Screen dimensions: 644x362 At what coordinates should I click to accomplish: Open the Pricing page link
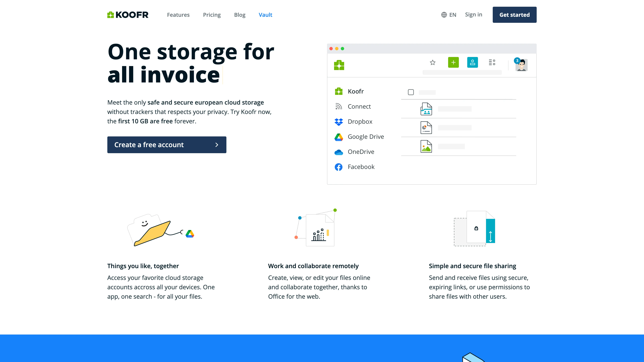tap(212, 15)
